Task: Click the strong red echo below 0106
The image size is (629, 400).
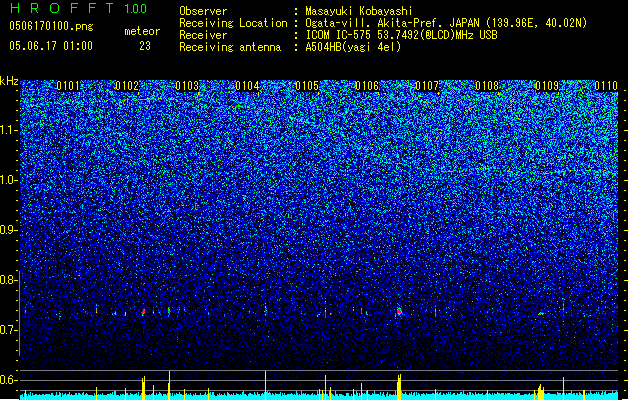Action: coord(399,311)
